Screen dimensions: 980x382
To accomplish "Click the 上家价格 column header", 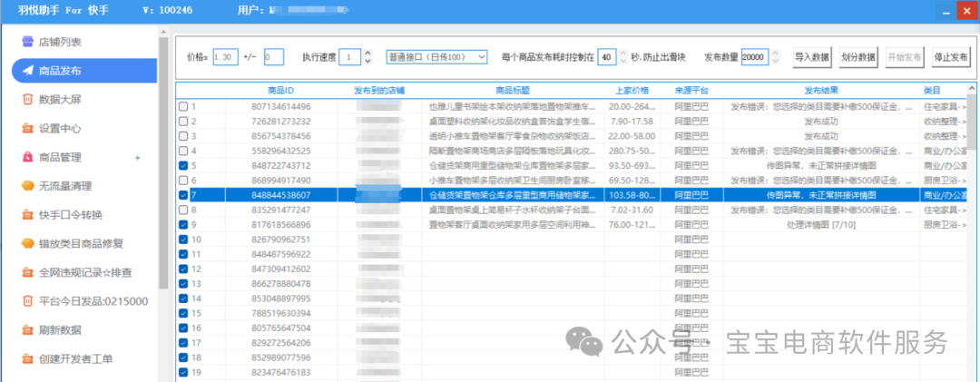I will [x=632, y=91].
